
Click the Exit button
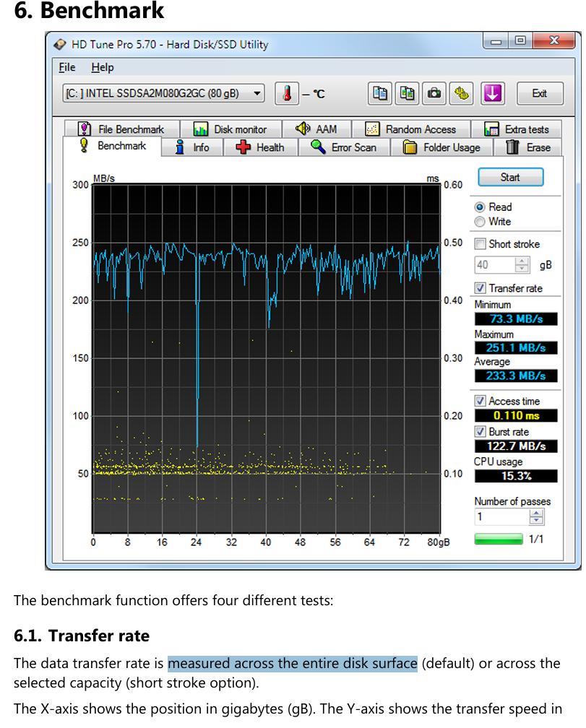click(540, 93)
